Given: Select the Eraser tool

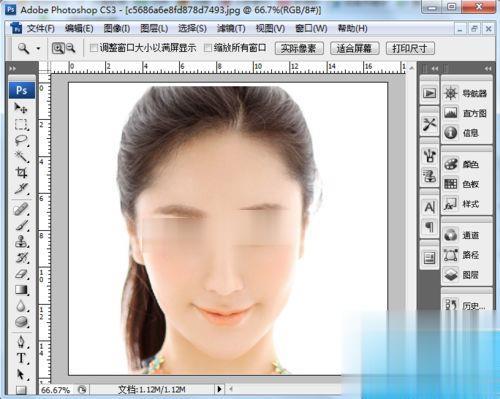Looking at the screenshot, I should 21,274.
